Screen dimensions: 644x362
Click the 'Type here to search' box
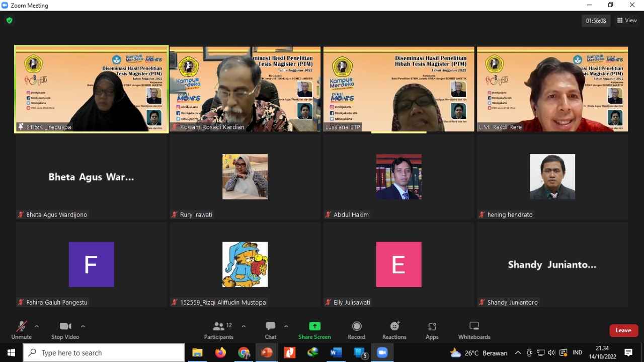104,353
